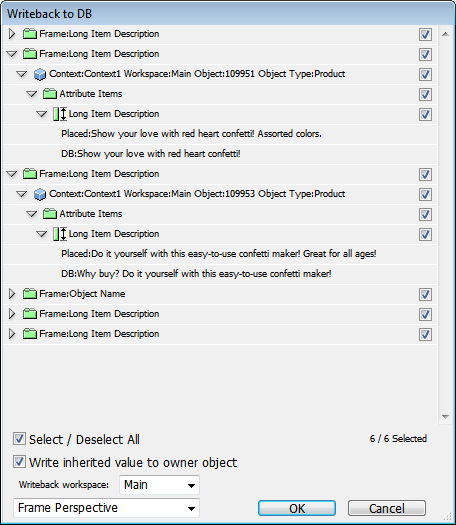Click the cube icon for Object:109953
Image resolution: width=456 pixels, height=525 pixels.
point(40,194)
